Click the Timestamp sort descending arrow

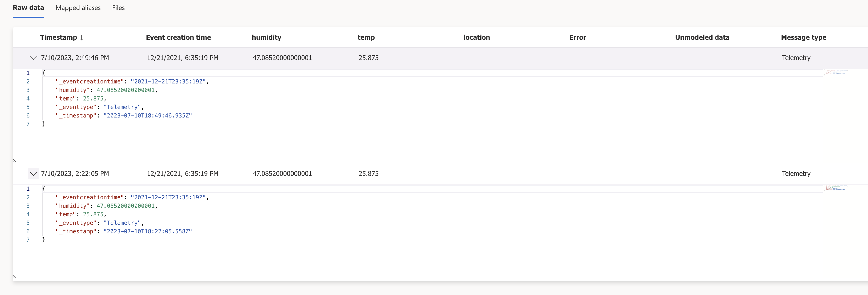pos(82,37)
